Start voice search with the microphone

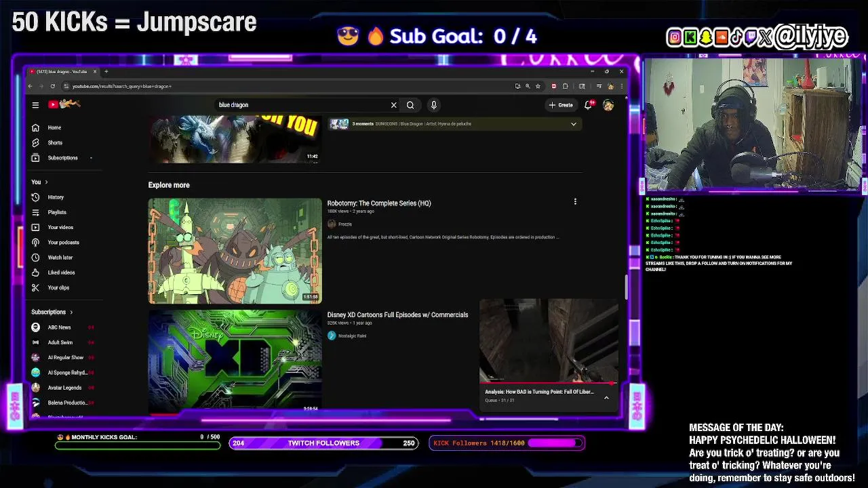click(433, 105)
